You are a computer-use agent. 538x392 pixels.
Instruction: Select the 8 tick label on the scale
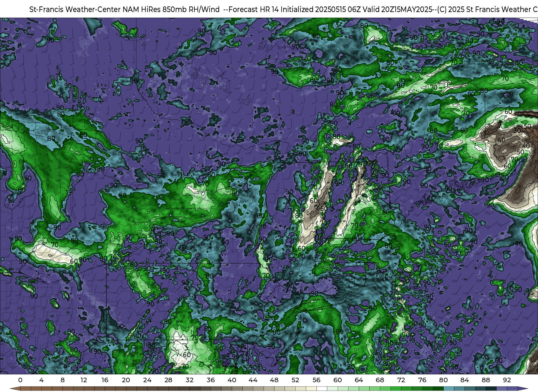(x=62, y=380)
